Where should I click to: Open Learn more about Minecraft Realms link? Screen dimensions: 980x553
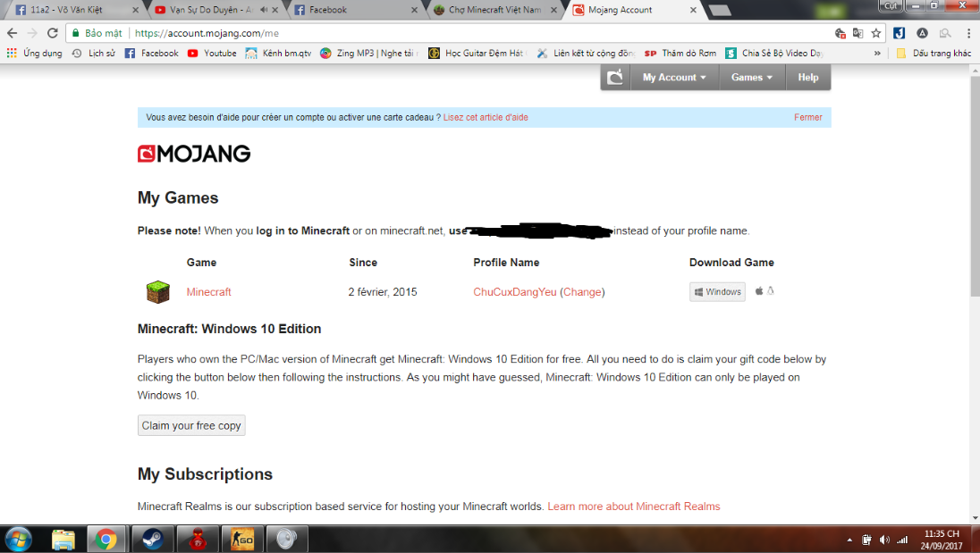[x=634, y=507]
